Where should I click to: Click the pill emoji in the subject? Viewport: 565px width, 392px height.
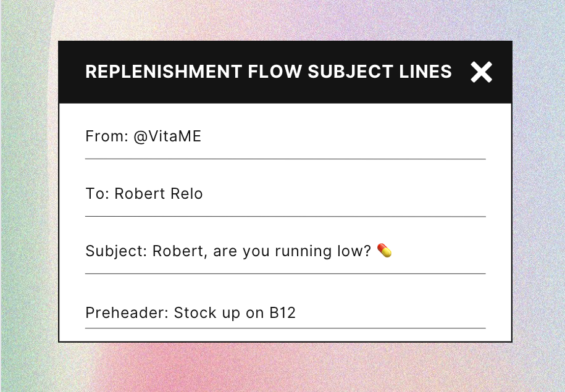pyautogui.click(x=384, y=251)
